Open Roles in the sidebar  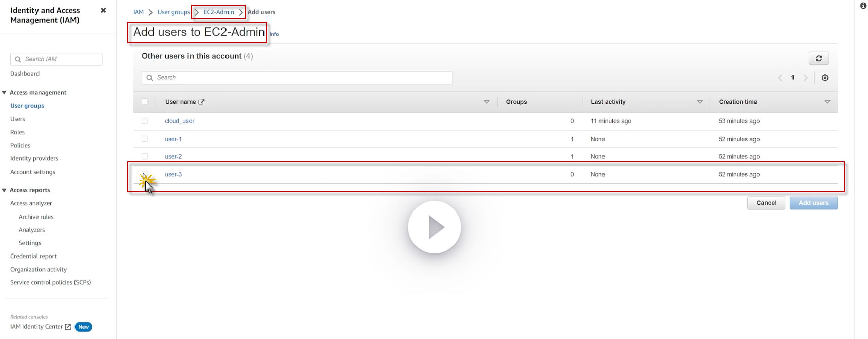tap(17, 132)
